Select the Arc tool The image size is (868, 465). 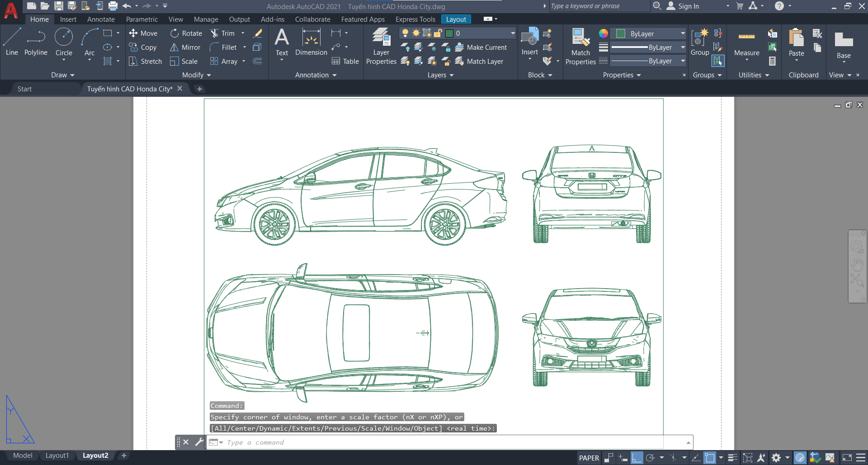[x=90, y=42]
